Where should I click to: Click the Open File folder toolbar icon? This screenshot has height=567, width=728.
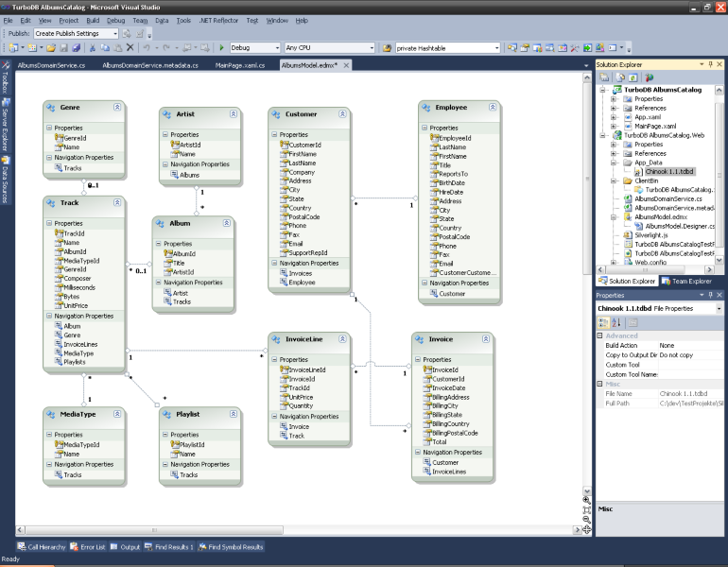point(51,48)
